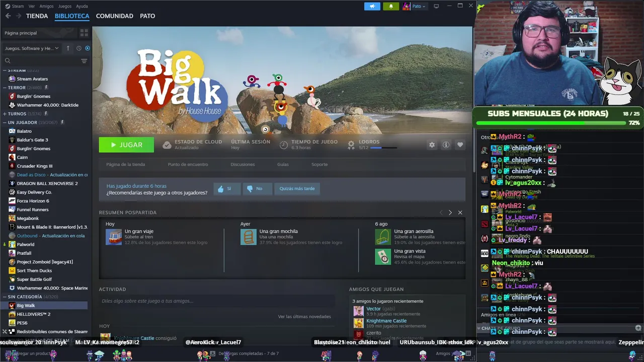Toggle the ready-to-play filter icon
Viewport: 644px width, 362px height.
click(88, 48)
